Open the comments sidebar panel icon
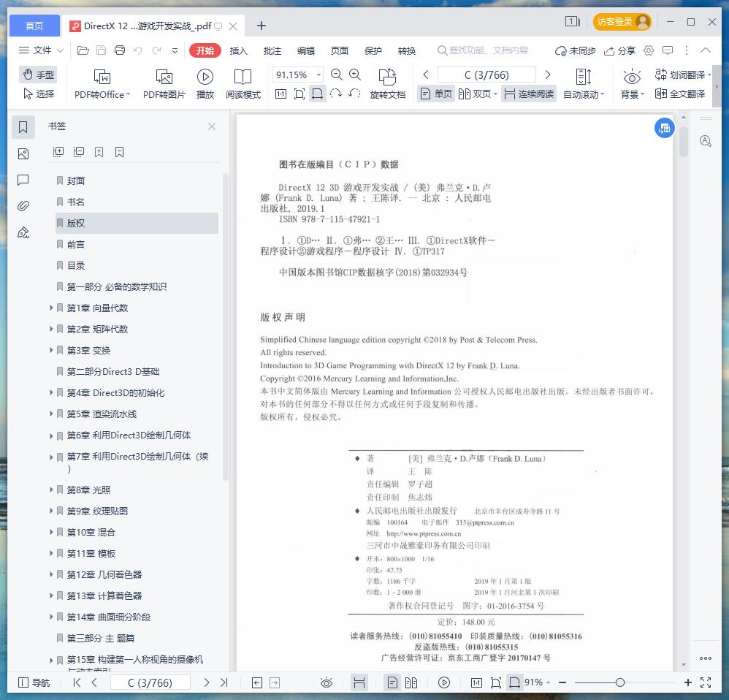 coord(23,180)
